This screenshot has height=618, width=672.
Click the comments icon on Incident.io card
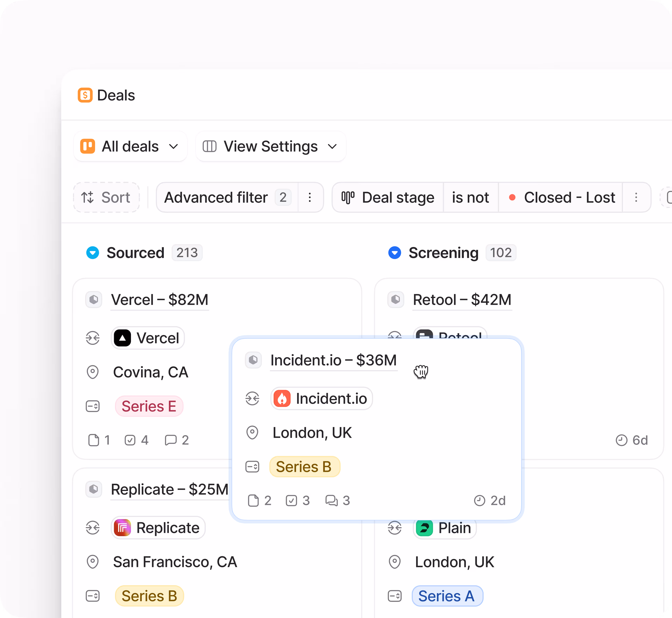pos(331,501)
